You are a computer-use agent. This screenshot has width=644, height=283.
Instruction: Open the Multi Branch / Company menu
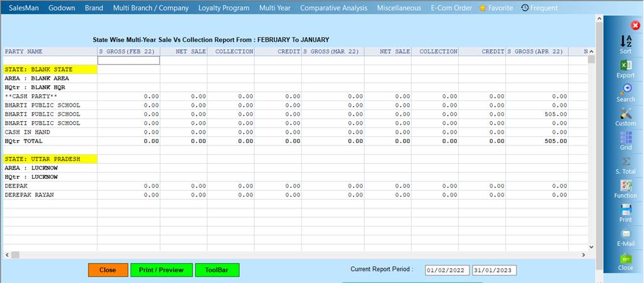coord(151,8)
